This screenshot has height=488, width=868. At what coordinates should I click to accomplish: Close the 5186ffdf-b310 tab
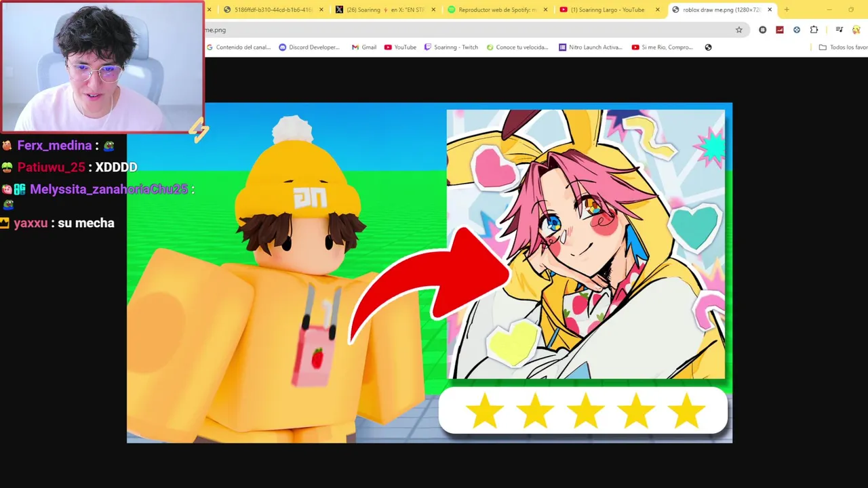coord(321,9)
